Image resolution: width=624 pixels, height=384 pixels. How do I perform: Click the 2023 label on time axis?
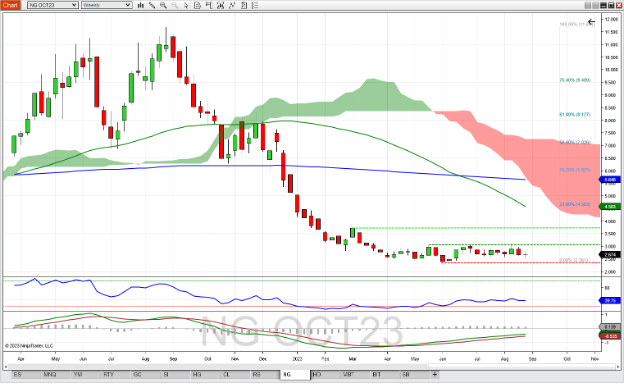click(x=297, y=359)
